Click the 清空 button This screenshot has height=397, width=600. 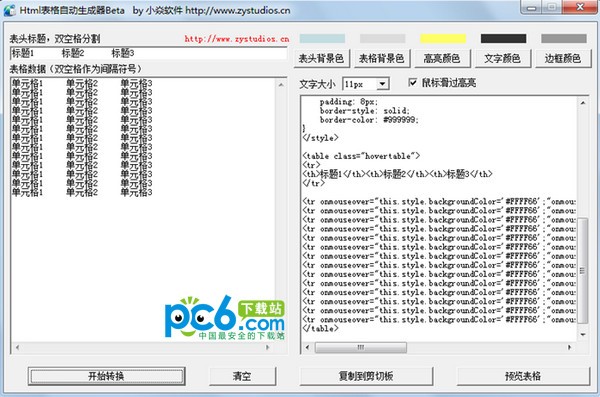coord(242,376)
